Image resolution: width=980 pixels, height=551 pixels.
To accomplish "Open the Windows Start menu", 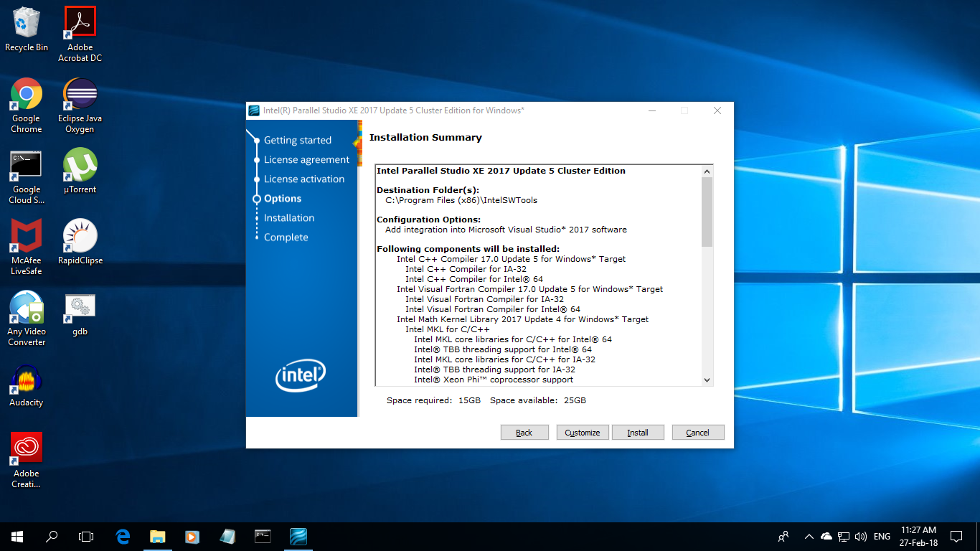I will 17,536.
